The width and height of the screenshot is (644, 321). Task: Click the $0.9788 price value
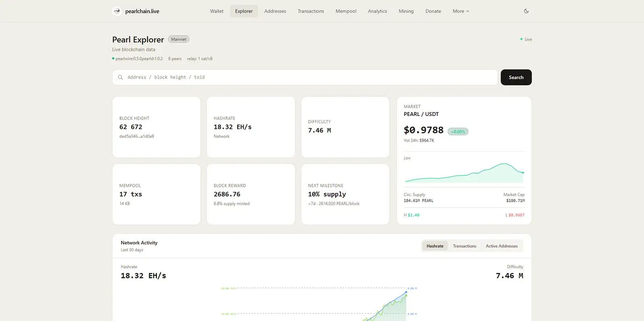coord(423,130)
